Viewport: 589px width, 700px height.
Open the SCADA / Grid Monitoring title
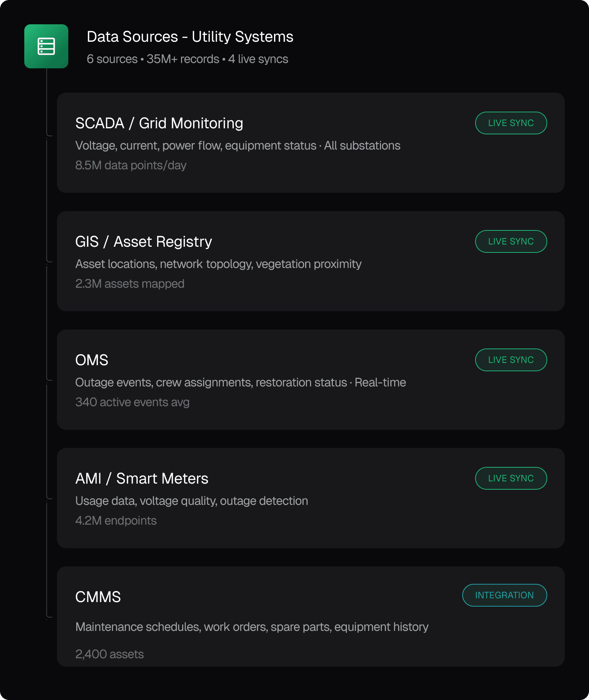[159, 123]
